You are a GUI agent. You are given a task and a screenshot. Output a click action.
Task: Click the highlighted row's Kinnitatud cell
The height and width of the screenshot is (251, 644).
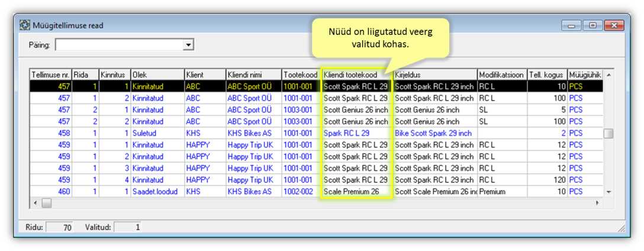tap(157, 86)
